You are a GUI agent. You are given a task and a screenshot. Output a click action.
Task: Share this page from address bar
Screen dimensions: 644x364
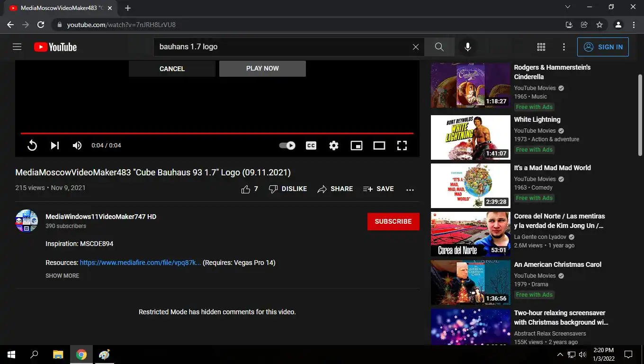[x=584, y=25]
